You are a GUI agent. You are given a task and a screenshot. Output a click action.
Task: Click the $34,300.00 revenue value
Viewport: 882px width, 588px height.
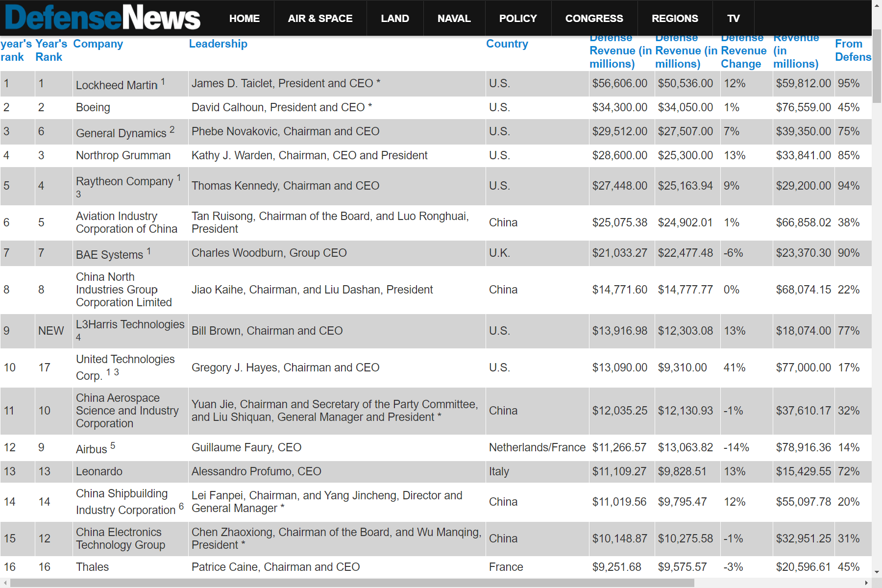619,107
